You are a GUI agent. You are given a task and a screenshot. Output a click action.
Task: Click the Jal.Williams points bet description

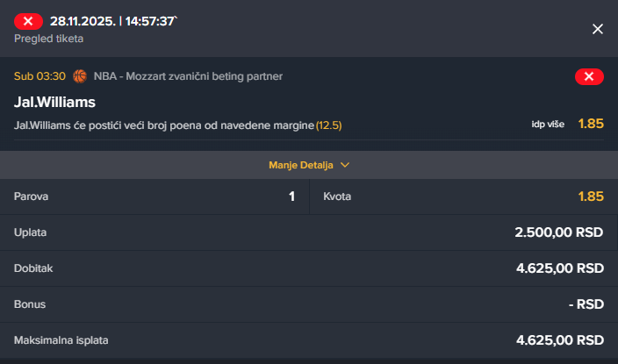(x=163, y=125)
